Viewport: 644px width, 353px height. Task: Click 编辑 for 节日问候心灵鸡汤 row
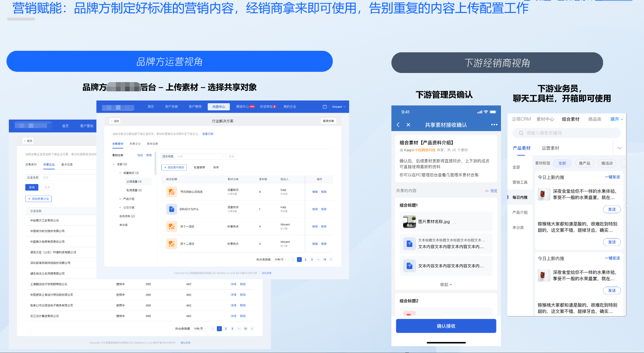point(315,192)
